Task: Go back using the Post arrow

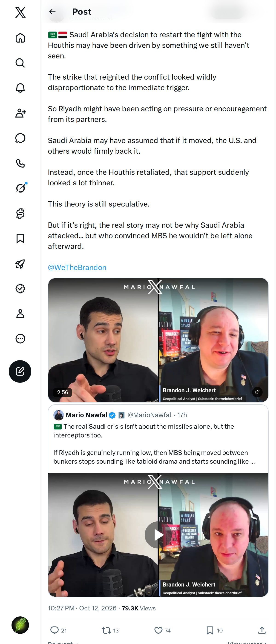Action: (x=52, y=12)
